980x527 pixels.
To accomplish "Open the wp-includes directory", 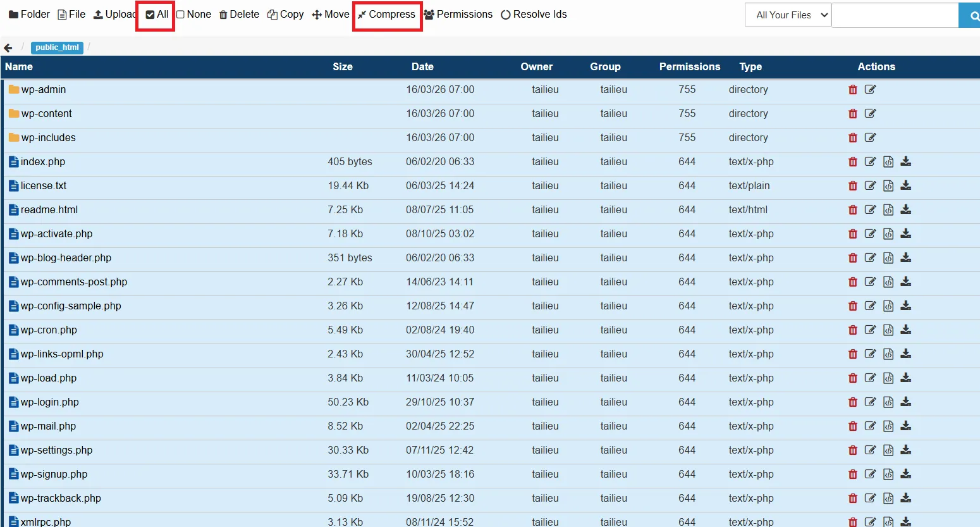I will tap(48, 137).
